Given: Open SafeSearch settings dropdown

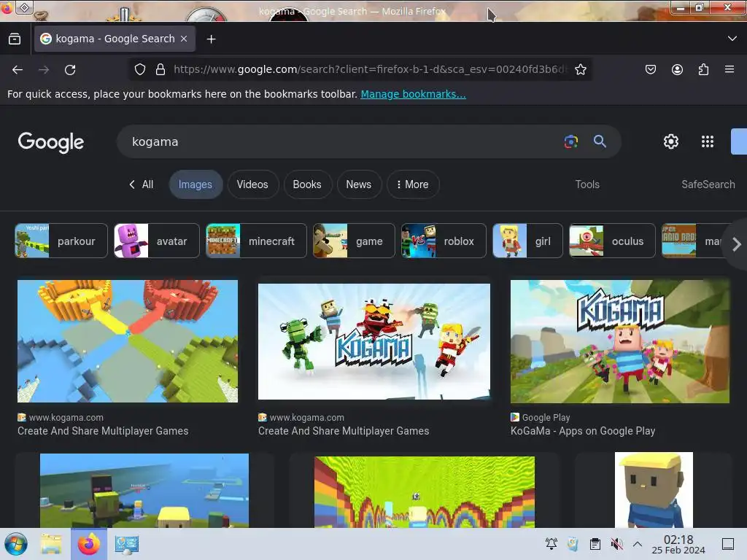Looking at the screenshot, I should [708, 184].
